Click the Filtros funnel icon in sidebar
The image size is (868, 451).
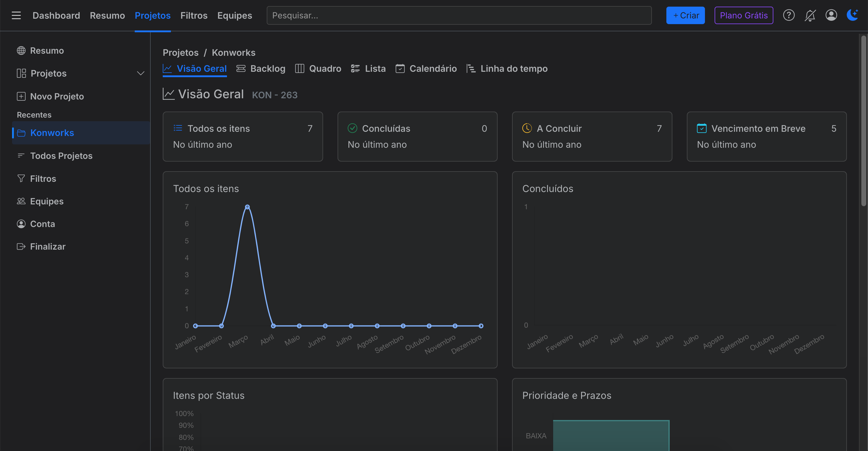coord(21,179)
